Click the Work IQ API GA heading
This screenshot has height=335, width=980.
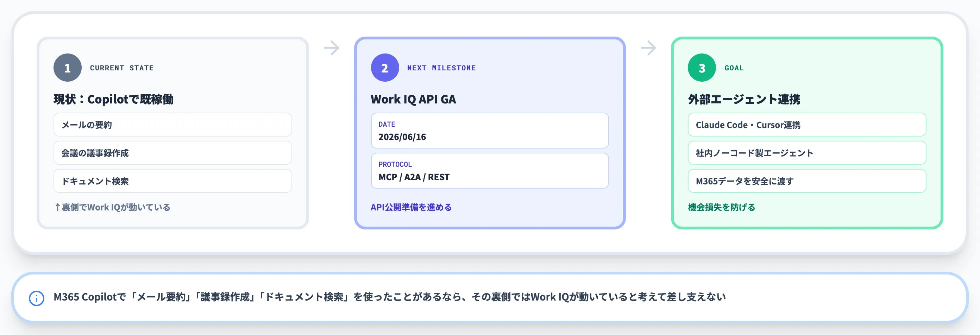(x=413, y=99)
